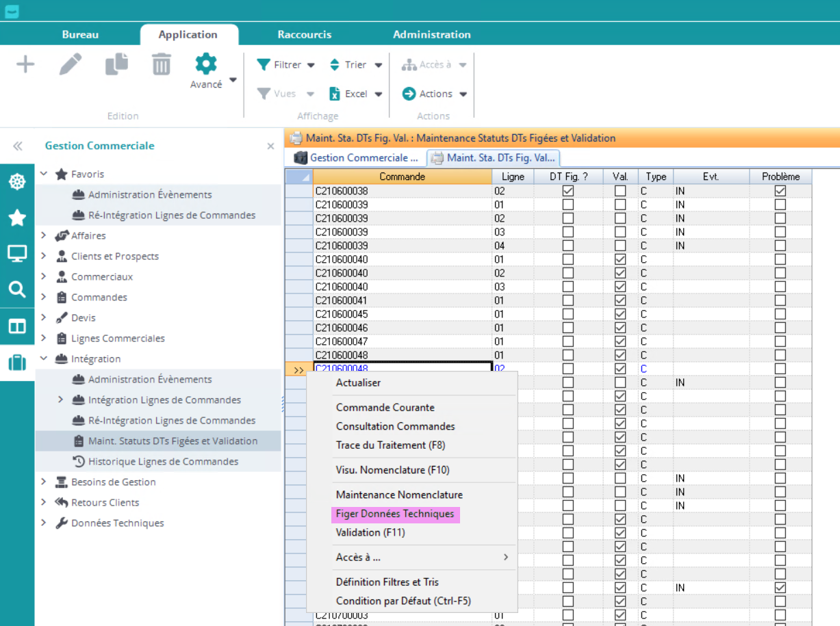Screen dimensions: 840x626
Task: Click the plus icon to add record
Action: pyautogui.click(x=25, y=65)
